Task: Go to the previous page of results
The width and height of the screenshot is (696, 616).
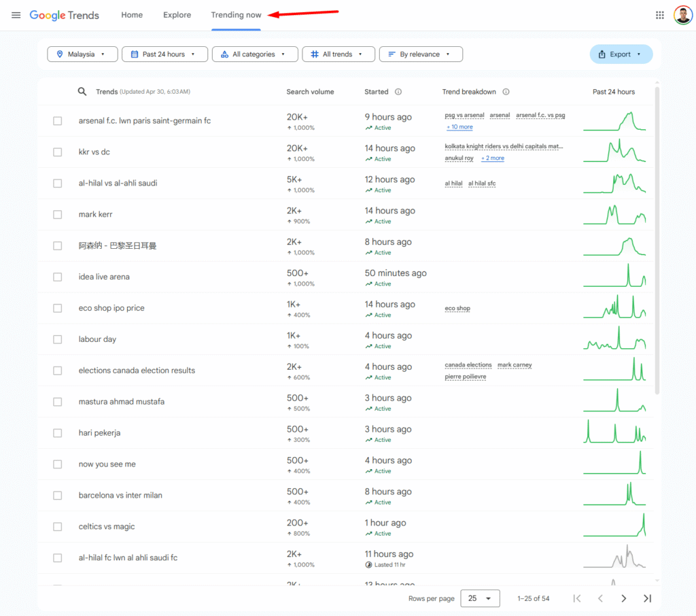Action: 600,598
